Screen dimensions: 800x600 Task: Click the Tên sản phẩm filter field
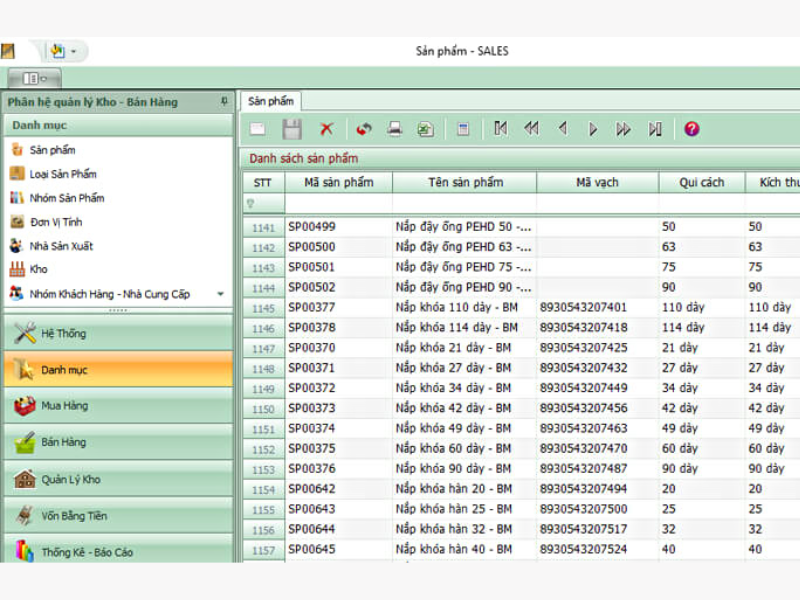(x=464, y=203)
